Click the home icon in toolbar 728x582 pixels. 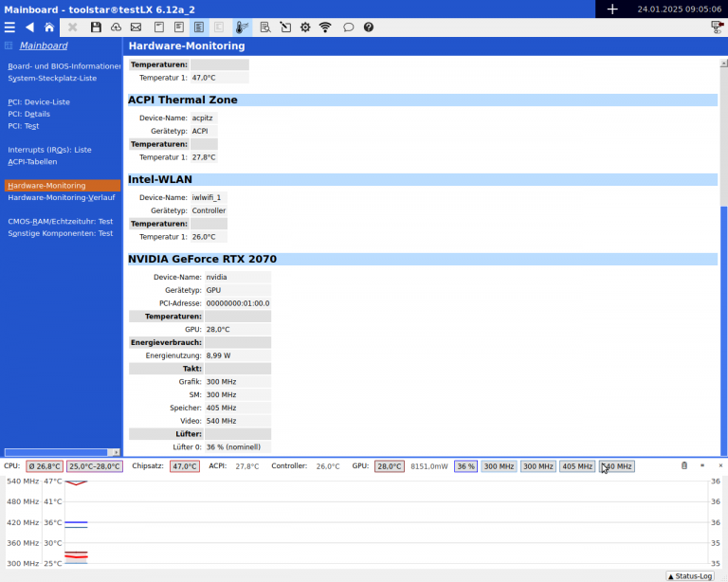[x=49, y=27]
